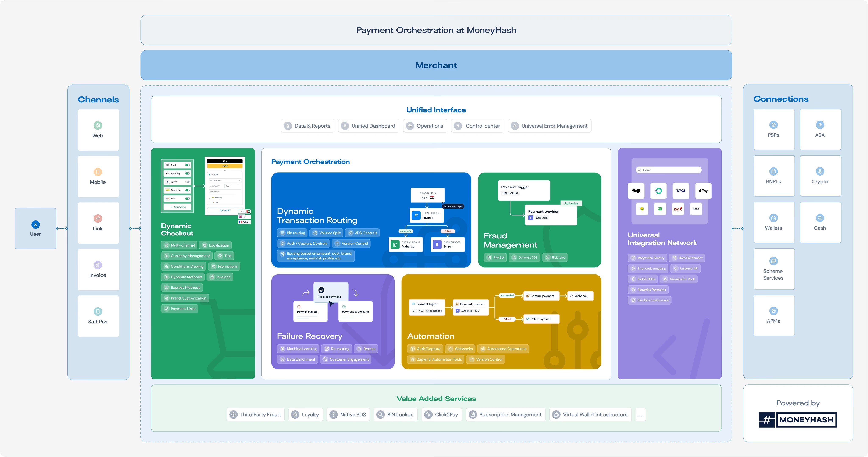Select the Fawry Pay radio option in checkout
The width and height of the screenshot is (868, 457).
click(x=210, y=198)
